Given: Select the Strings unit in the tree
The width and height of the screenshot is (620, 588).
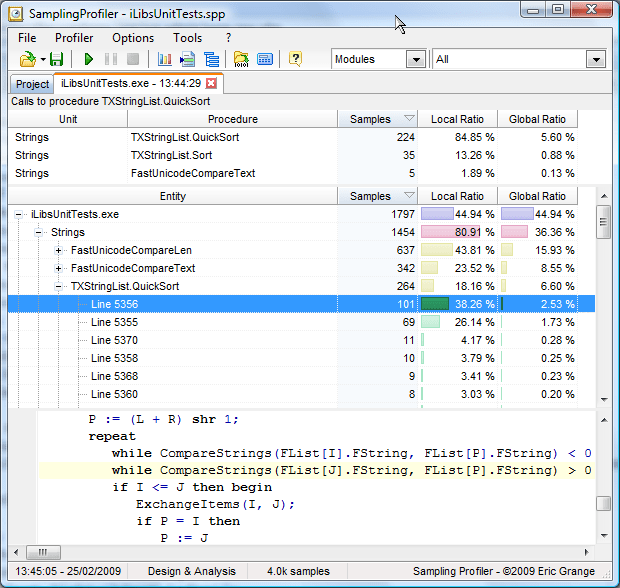Looking at the screenshot, I should [68, 232].
